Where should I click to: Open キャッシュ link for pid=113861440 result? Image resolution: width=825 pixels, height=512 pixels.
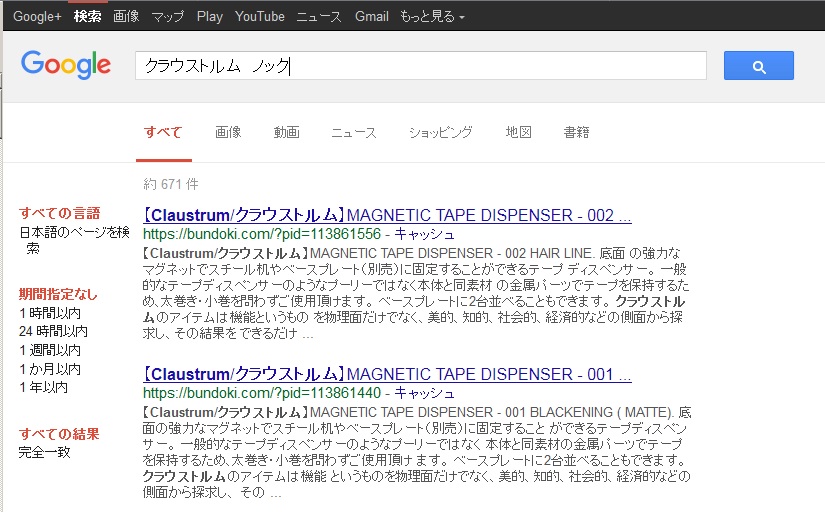point(425,393)
